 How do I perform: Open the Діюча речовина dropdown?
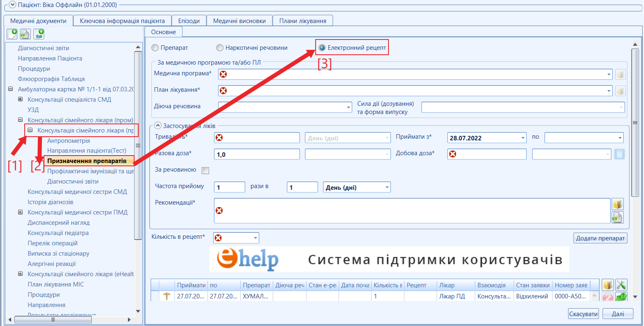(x=349, y=107)
